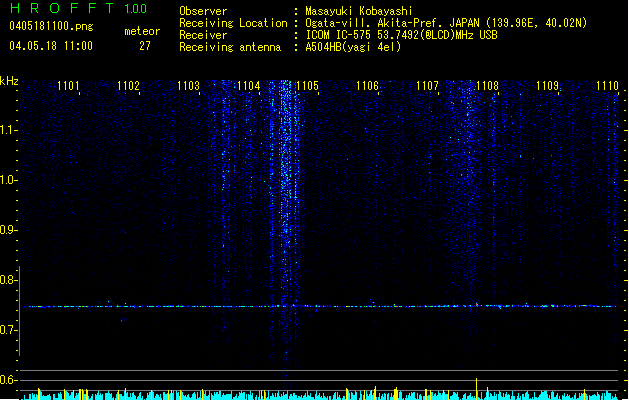Click the HROFFT title text

(62, 8)
